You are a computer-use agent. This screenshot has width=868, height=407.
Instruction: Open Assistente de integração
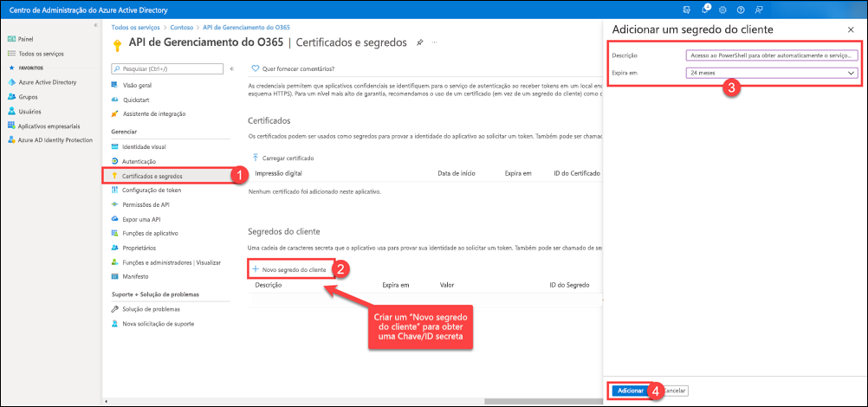(154, 113)
